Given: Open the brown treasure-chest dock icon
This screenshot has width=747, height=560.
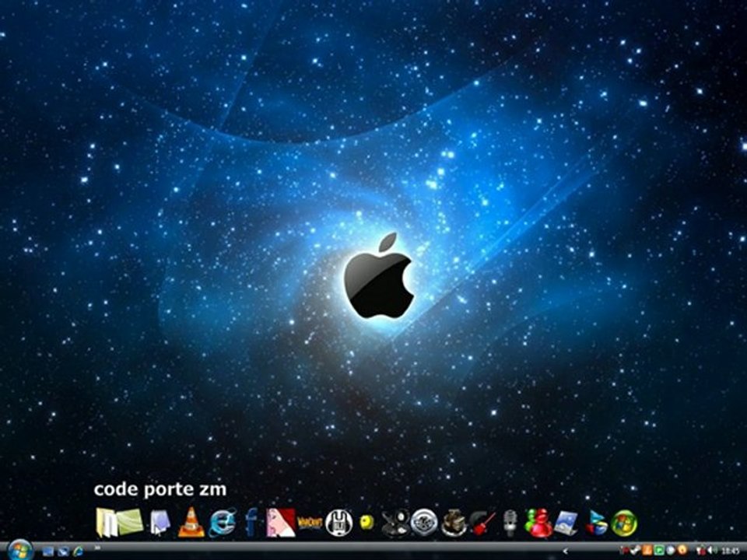Looking at the screenshot, I should tap(454, 523).
